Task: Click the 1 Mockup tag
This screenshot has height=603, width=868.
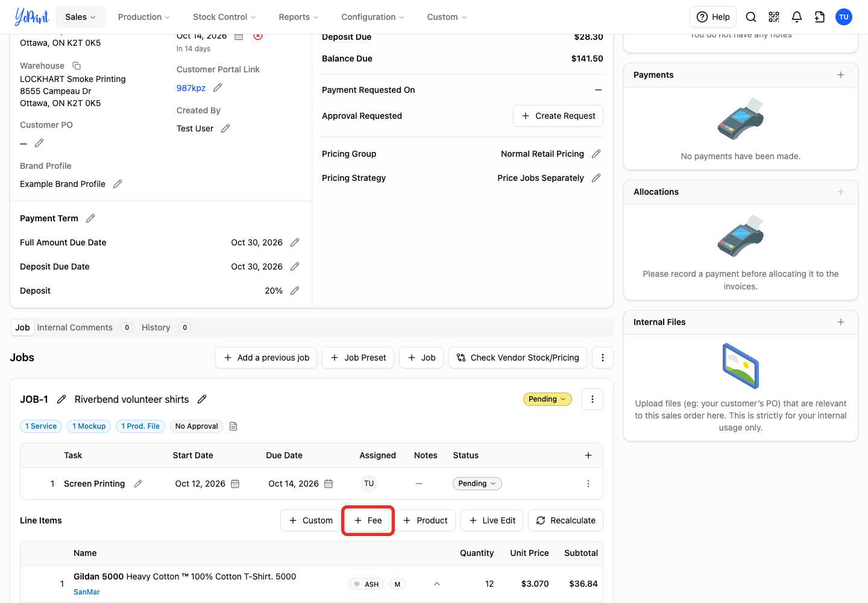Action: click(89, 426)
